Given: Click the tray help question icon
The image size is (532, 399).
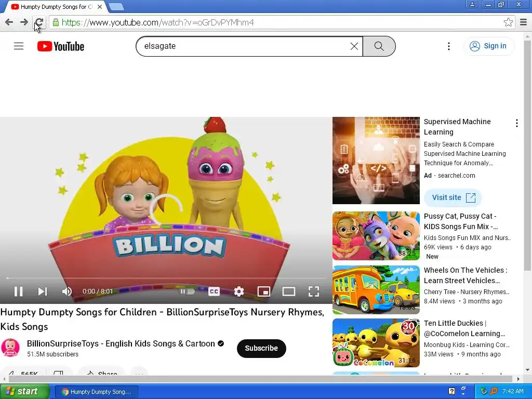Looking at the screenshot, I should [x=451, y=392].
